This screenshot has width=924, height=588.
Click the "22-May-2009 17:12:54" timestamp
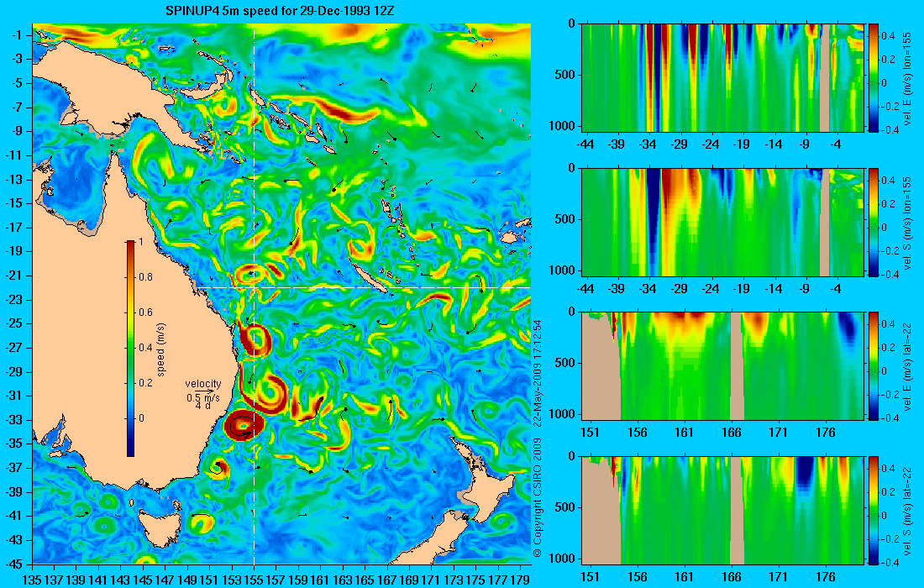tap(537, 375)
